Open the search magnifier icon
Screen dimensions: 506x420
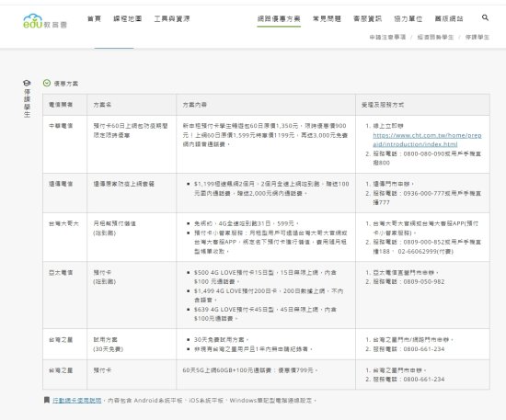coord(485,17)
